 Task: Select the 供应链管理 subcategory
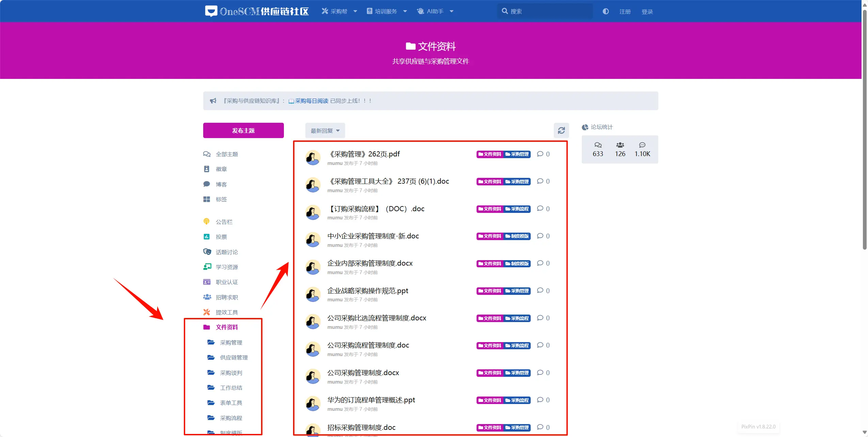click(233, 357)
